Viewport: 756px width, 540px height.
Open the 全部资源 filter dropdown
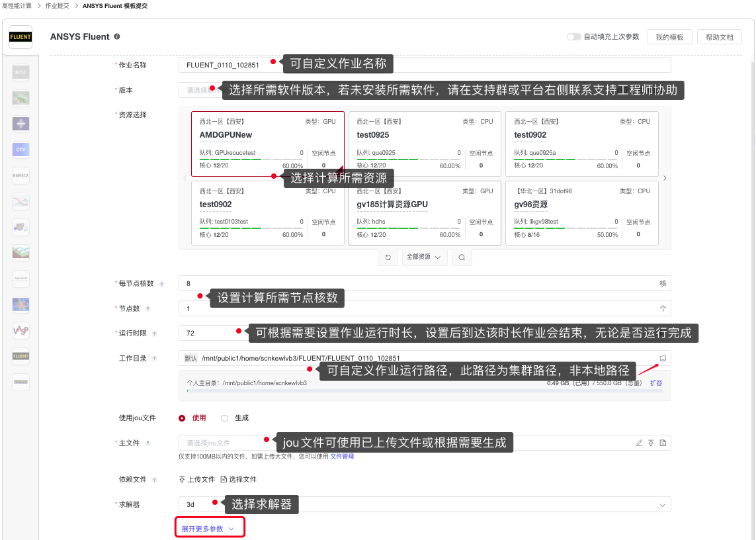(425, 257)
